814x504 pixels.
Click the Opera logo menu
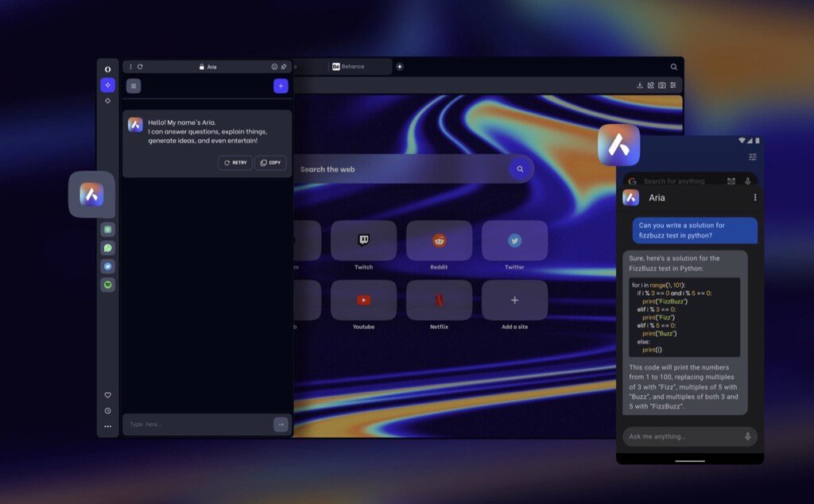pyautogui.click(x=107, y=69)
